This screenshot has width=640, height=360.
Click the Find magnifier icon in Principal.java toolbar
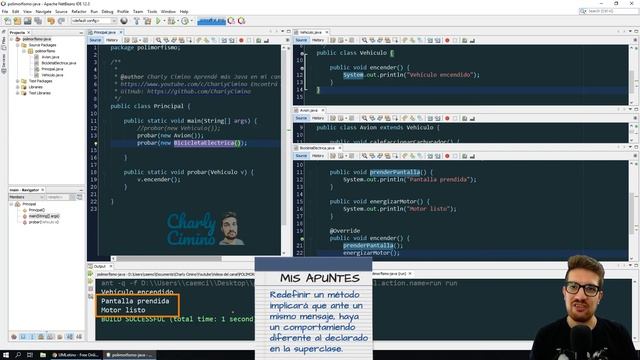point(158,40)
